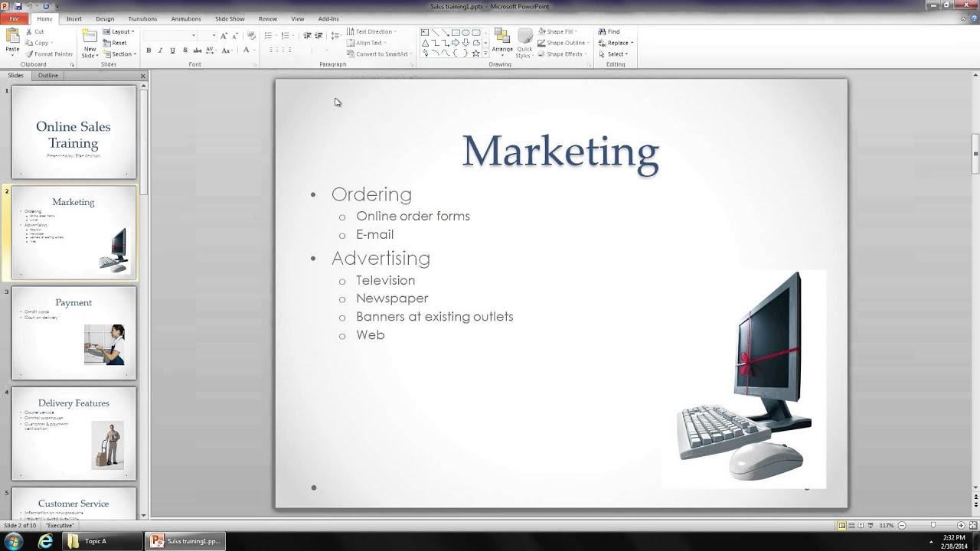
Task: Increase font size with Grow Font icon
Action: (224, 36)
